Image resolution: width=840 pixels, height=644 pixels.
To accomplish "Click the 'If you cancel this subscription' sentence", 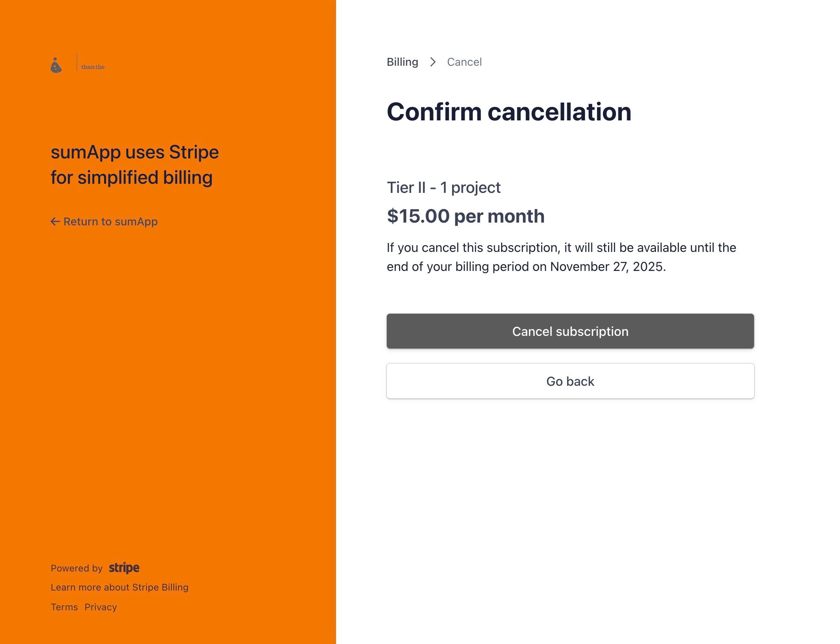I will 561,248.
